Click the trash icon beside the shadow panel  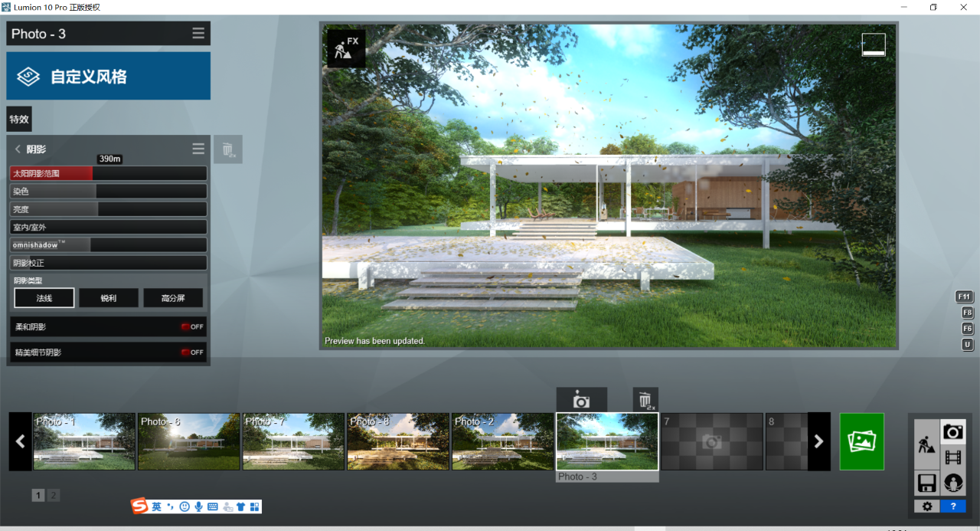coord(228,149)
